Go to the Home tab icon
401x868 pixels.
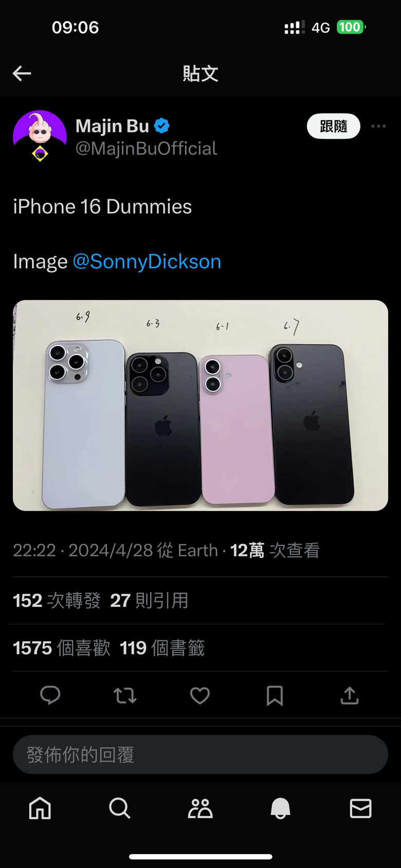coord(40,808)
